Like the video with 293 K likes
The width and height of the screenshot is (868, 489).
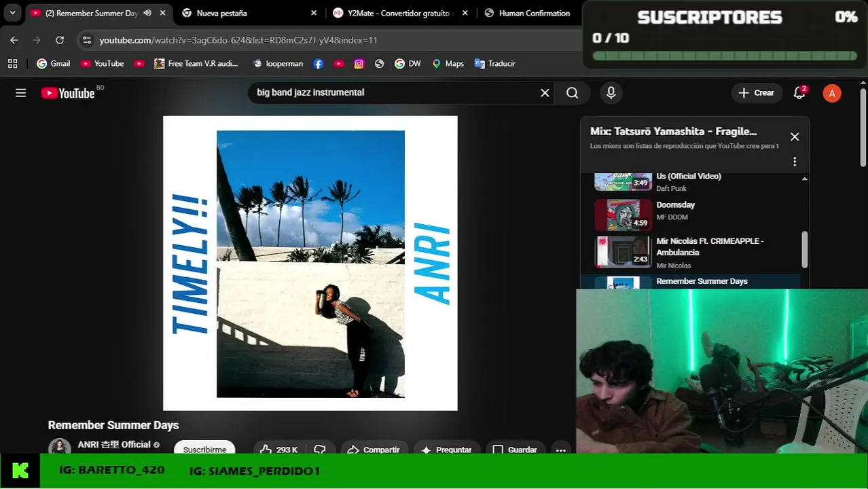click(x=279, y=450)
